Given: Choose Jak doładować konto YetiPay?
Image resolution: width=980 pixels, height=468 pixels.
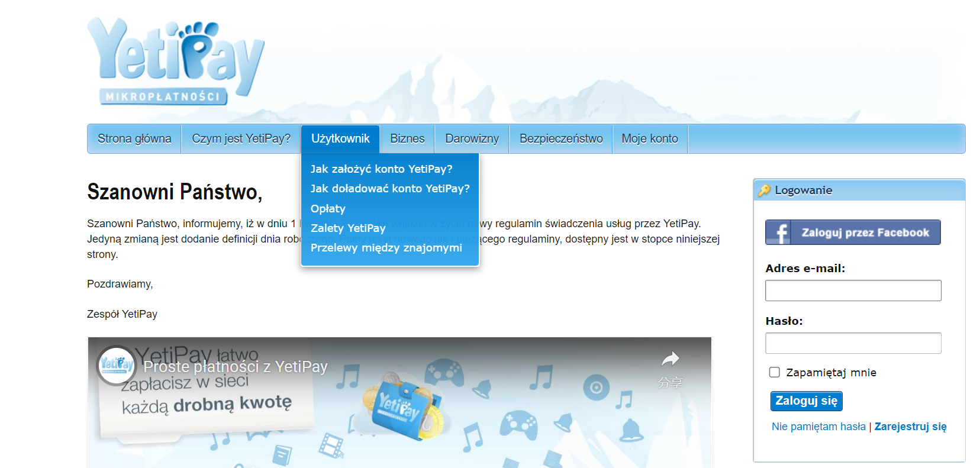Looking at the screenshot, I should [389, 188].
